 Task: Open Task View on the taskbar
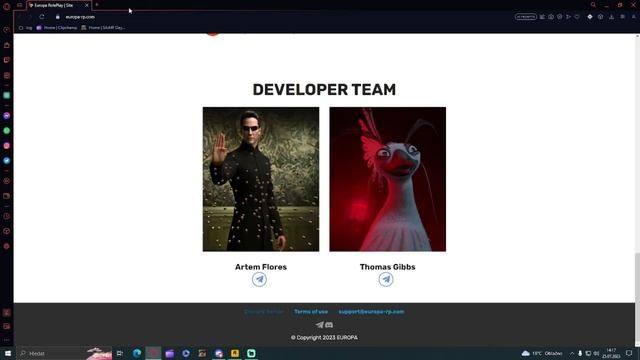[x=120, y=353]
